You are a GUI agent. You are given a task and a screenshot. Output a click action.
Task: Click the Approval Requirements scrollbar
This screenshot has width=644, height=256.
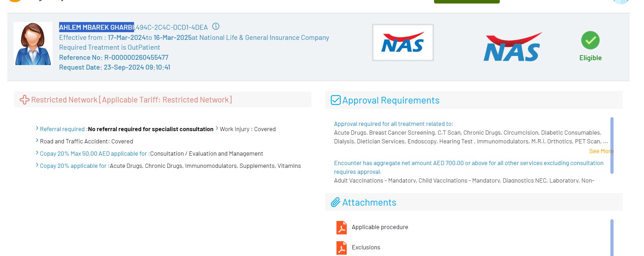click(x=612, y=145)
